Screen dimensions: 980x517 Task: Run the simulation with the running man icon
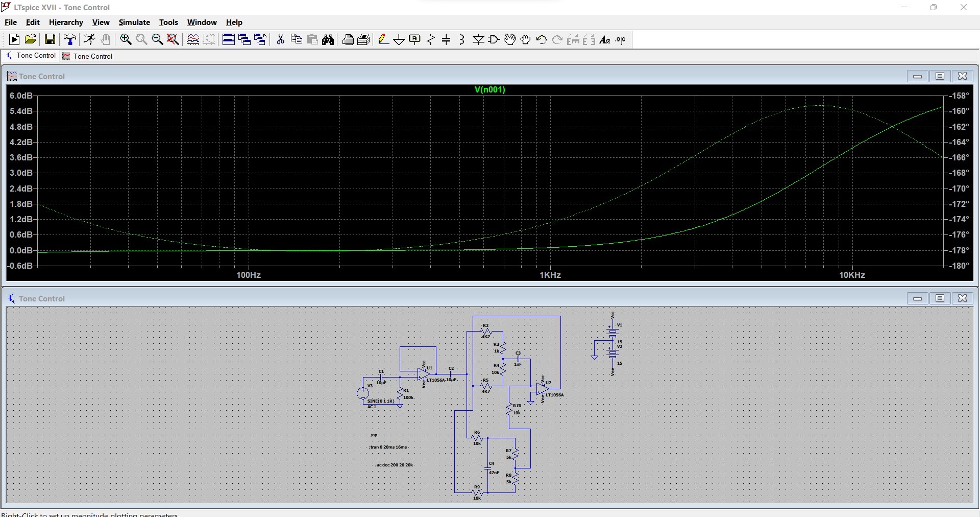pyautogui.click(x=89, y=39)
